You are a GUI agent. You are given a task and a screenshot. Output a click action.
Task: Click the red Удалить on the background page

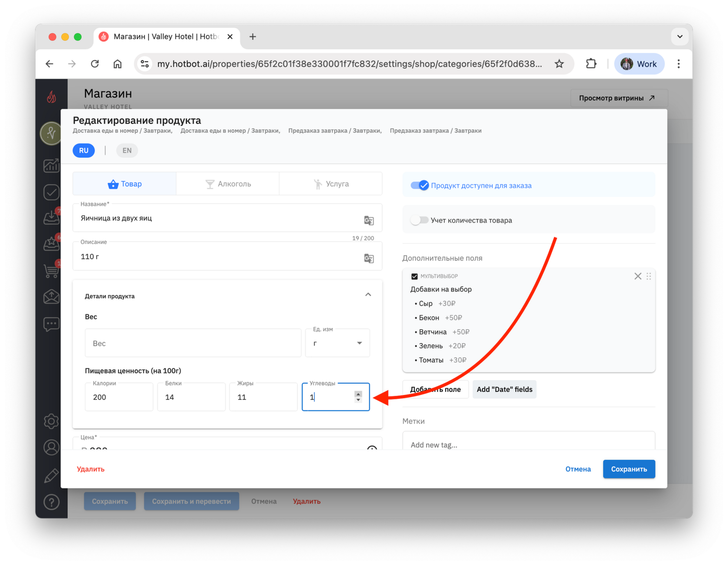pyautogui.click(x=307, y=501)
